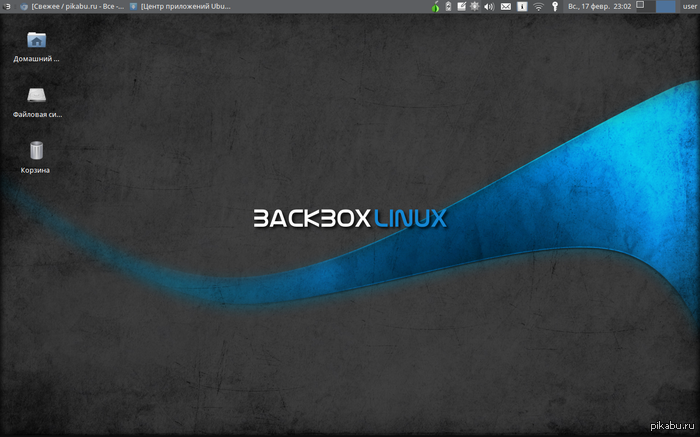
Task: Open the battery power indicator
Action: (448, 6)
